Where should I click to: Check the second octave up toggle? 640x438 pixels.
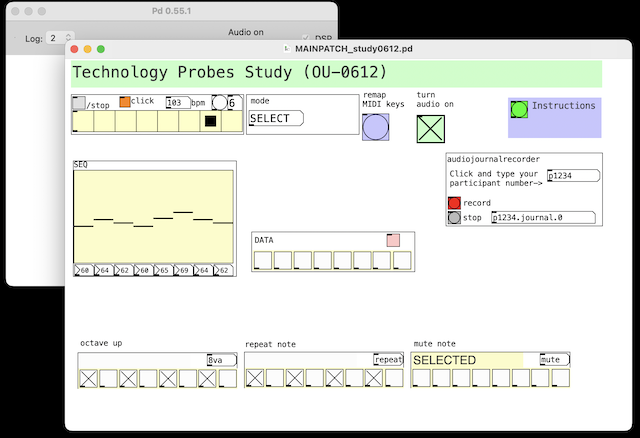108,378
